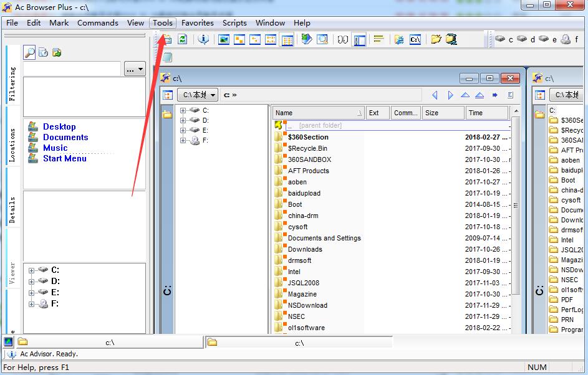The image size is (588, 375).
Task: Sort by the Time column header
Action: click(486, 113)
